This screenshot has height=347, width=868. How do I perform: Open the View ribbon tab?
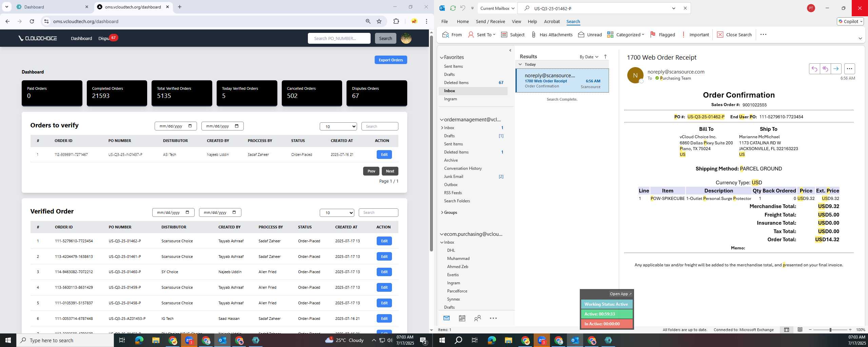tap(516, 21)
